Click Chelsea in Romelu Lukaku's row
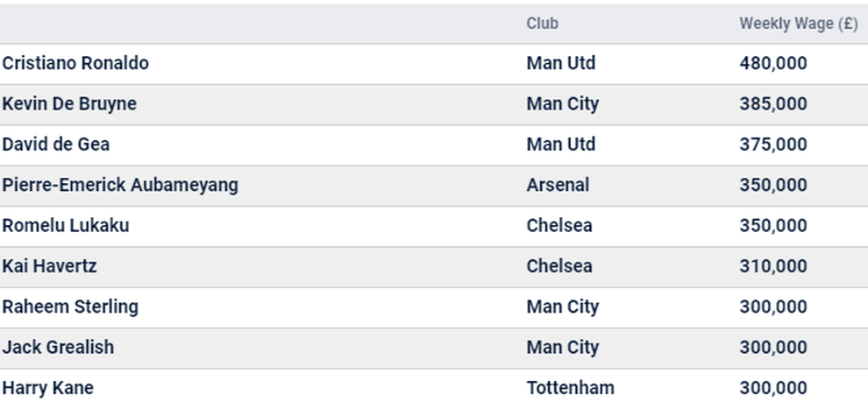Image resolution: width=868 pixels, height=402 pixels. (559, 226)
